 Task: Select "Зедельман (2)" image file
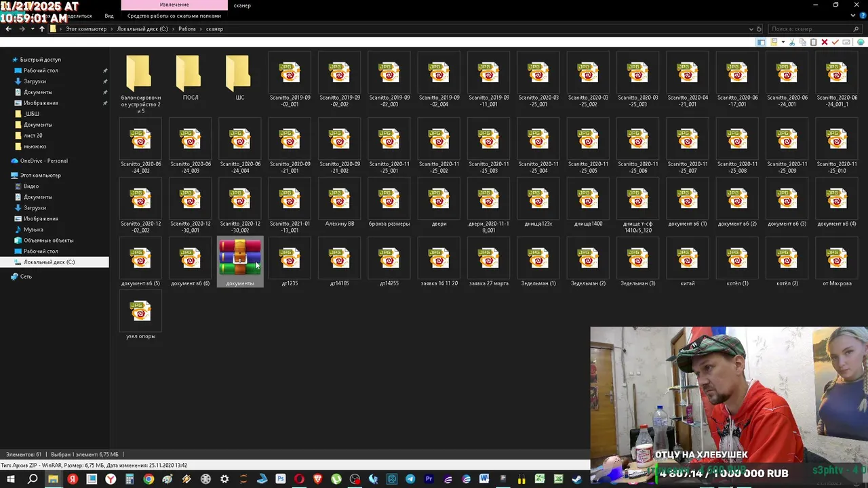(x=588, y=262)
